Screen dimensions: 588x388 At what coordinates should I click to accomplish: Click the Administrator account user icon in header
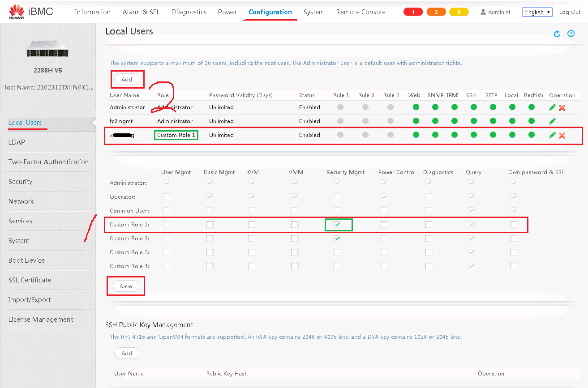pyautogui.click(x=483, y=12)
